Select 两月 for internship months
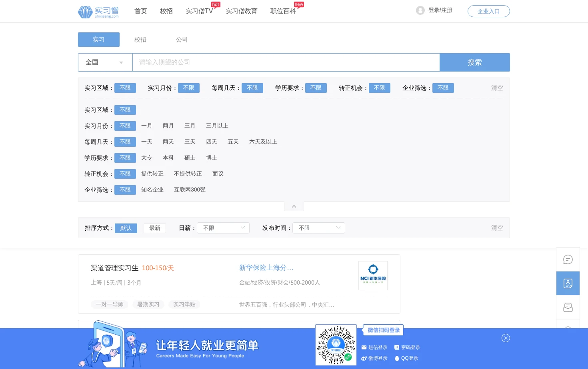588x369 pixels. click(x=168, y=126)
